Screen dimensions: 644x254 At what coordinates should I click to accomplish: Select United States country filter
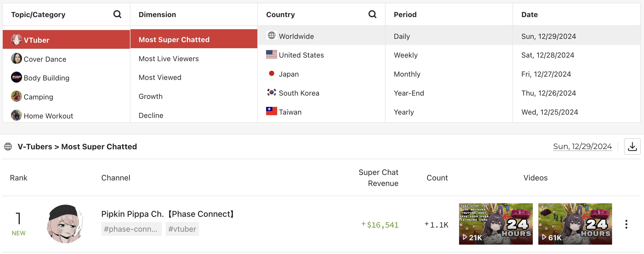coord(321,55)
